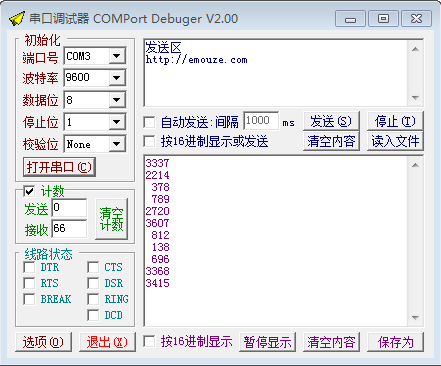
Task: Minimize the COMPort Debuger window
Action: pyautogui.click(x=350, y=19)
